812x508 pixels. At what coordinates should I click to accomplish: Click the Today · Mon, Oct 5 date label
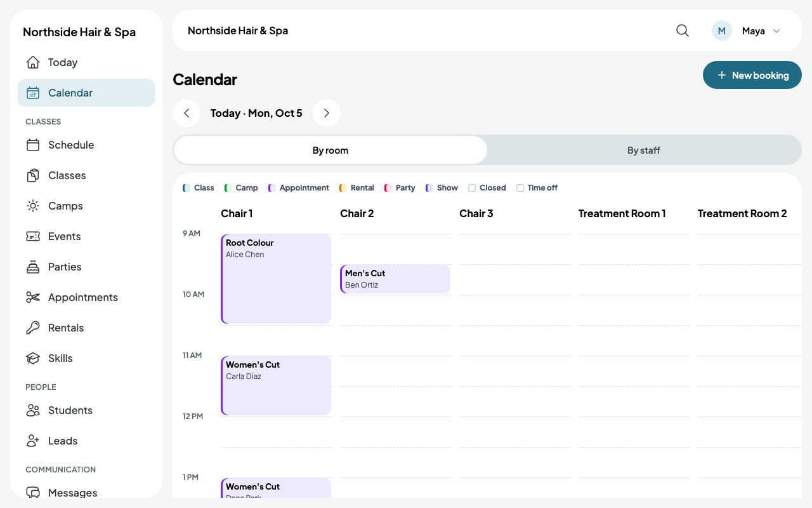pyautogui.click(x=256, y=113)
